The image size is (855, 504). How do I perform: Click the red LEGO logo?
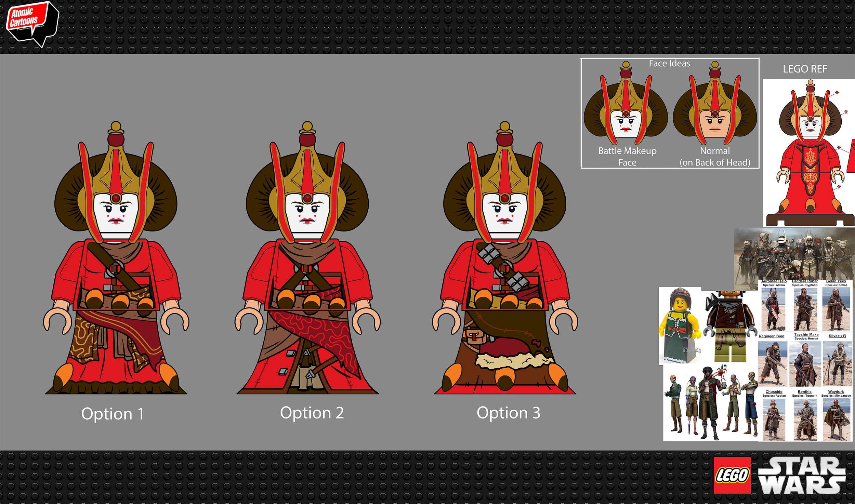click(732, 475)
